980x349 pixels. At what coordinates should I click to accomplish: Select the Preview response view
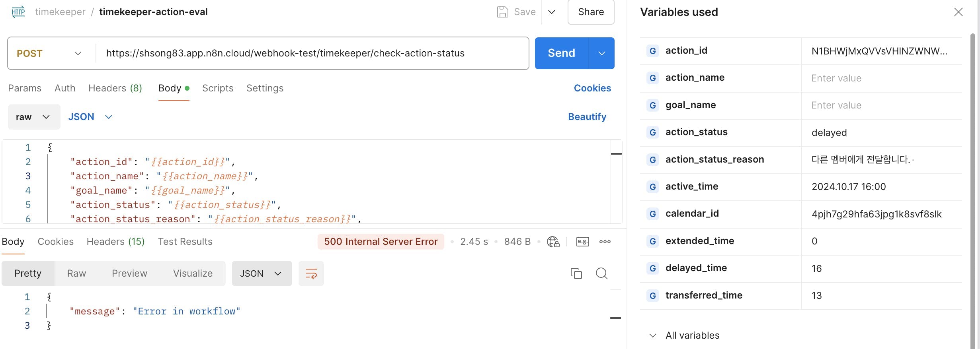click(129, 273)
